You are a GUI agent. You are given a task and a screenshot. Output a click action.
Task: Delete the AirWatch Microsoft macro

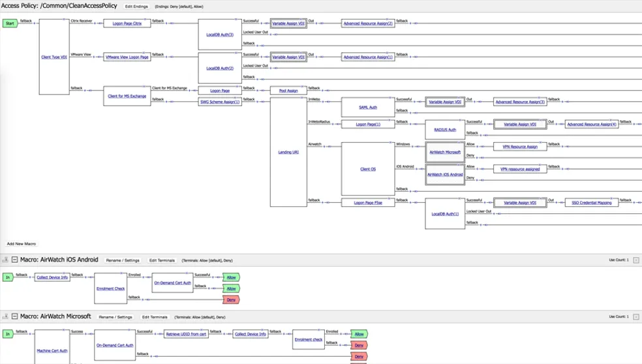pos(636,316)
